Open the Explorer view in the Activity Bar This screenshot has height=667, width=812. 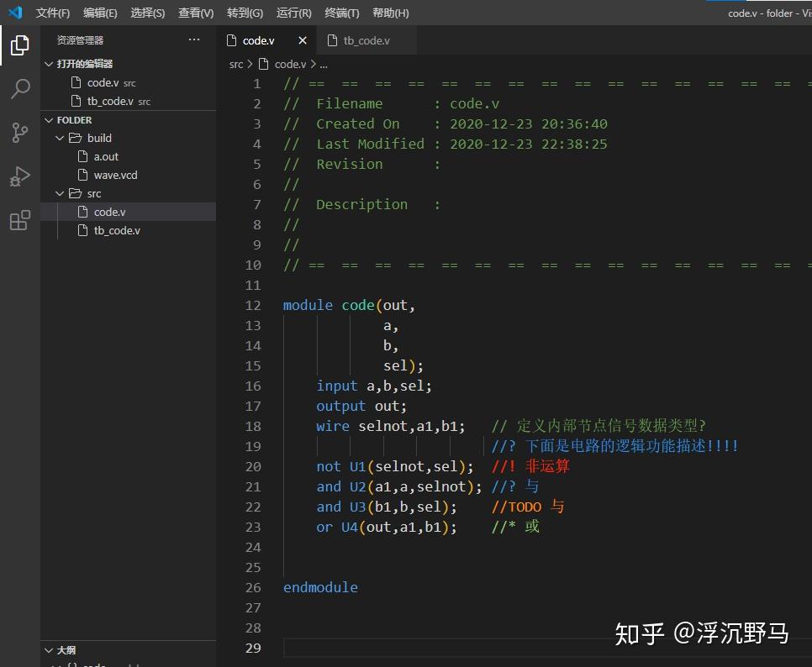(x=19, y=45)
